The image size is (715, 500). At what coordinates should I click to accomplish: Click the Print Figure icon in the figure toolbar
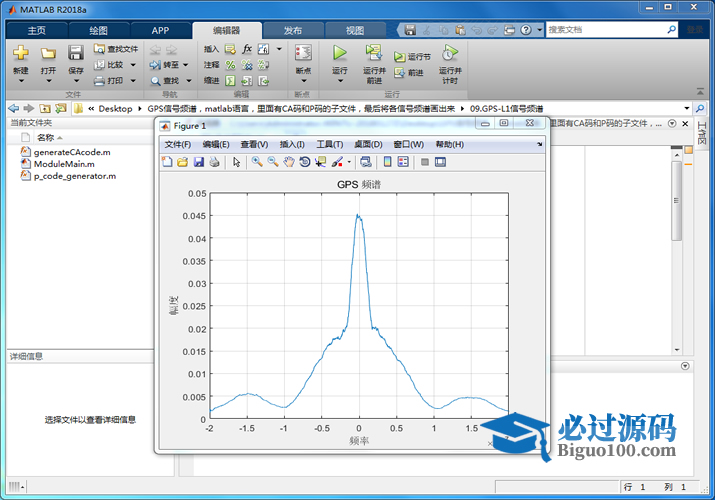click(x=214, y=162)
